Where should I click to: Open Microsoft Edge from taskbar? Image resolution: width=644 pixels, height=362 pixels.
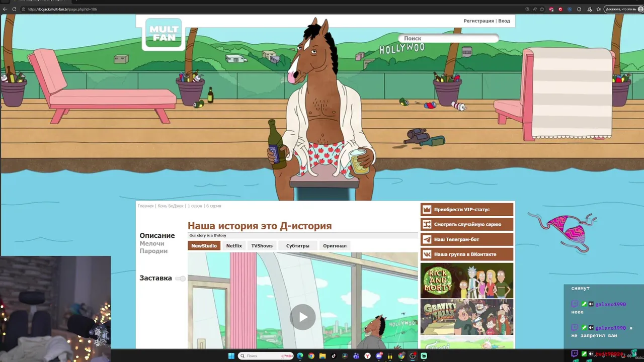point(300,356)
